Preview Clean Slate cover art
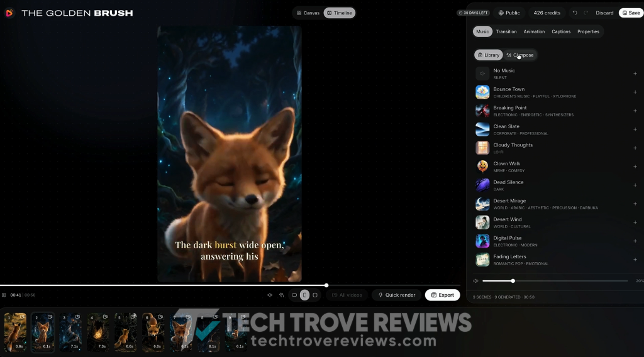Image resolution: width=644 pixels, height=357 pixels. (x=482, y=129)
